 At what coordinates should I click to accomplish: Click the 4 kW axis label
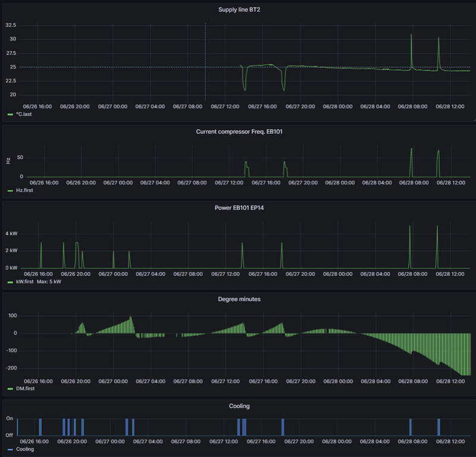click(x=11, y=233)
